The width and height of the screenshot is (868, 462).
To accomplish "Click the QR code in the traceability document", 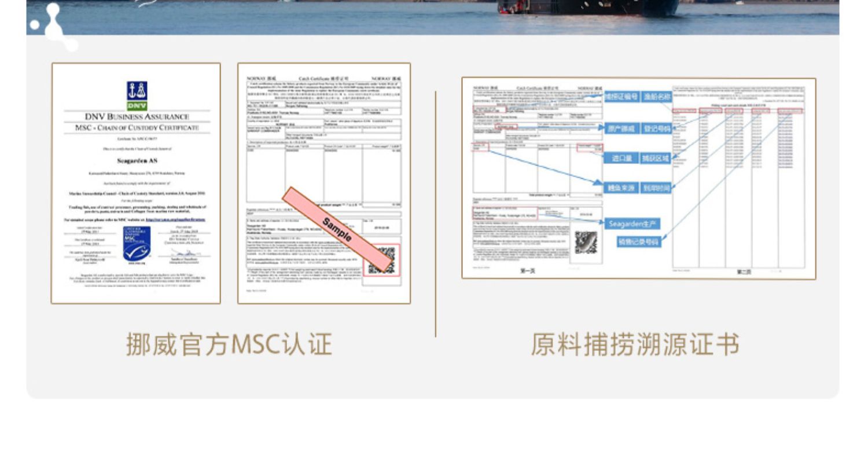I will (586, 243).
